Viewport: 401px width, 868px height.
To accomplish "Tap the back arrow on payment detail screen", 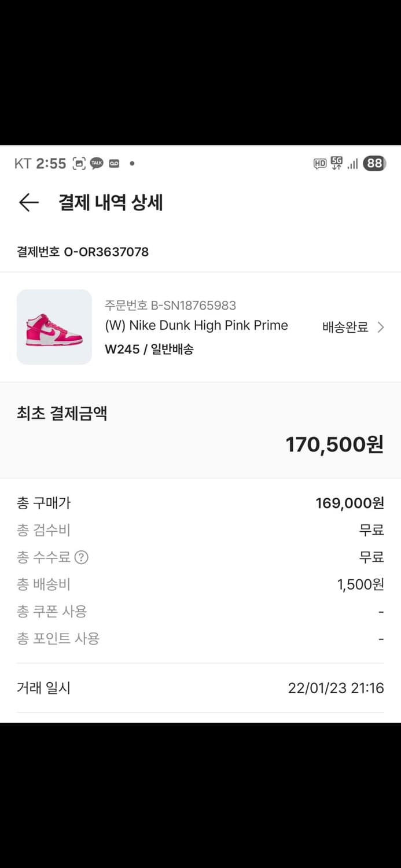I will point(28,203).
